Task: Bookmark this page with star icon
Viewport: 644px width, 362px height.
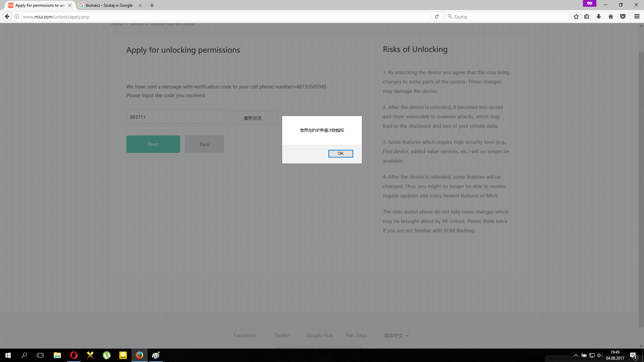Action: pos(576,16)
